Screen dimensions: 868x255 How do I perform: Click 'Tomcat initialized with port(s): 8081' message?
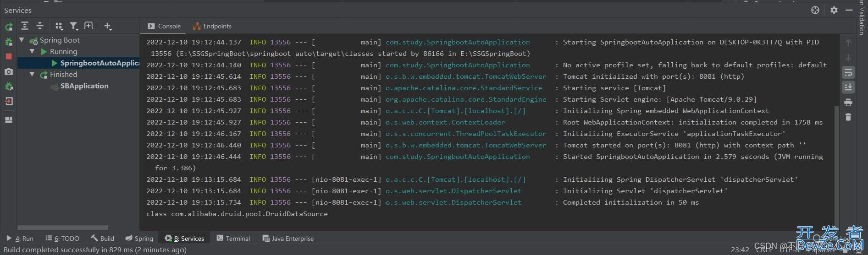653,76
